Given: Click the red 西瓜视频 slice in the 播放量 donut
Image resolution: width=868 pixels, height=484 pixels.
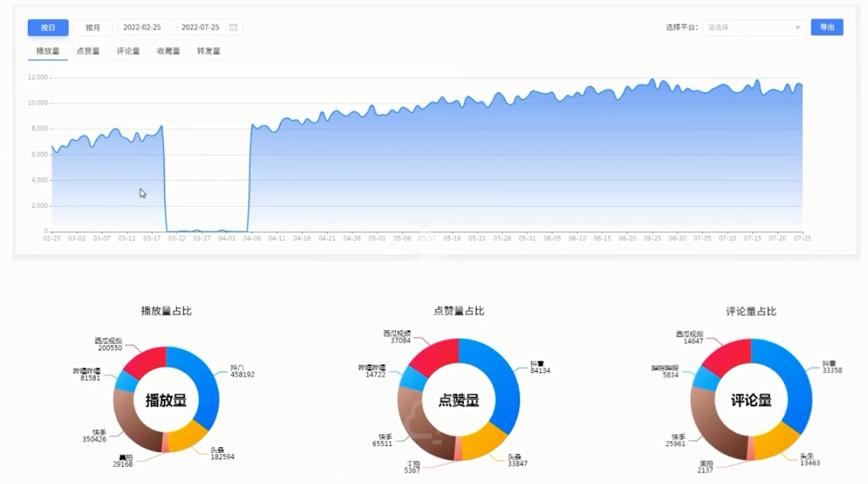Looking at the screenshot, I should point(144,360).
